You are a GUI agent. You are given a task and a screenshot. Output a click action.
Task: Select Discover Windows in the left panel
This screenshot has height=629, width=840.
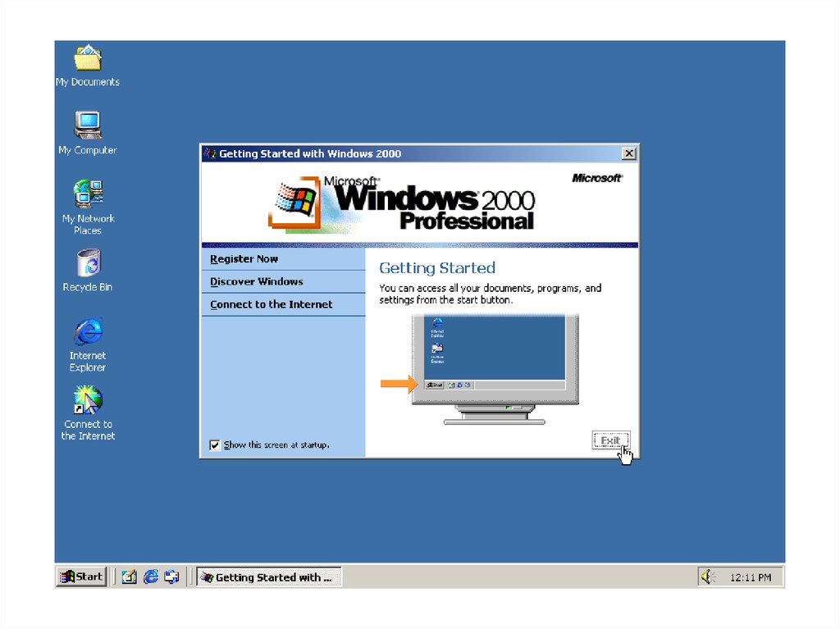pyautogui.click(x=256, y=282)
